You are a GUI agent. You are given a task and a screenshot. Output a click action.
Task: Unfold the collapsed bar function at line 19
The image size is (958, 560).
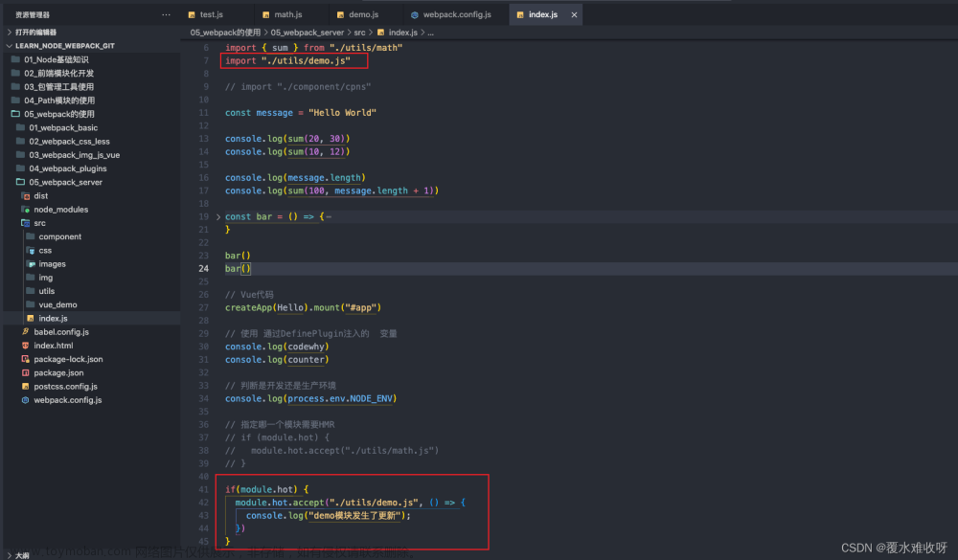pos(218,216)
